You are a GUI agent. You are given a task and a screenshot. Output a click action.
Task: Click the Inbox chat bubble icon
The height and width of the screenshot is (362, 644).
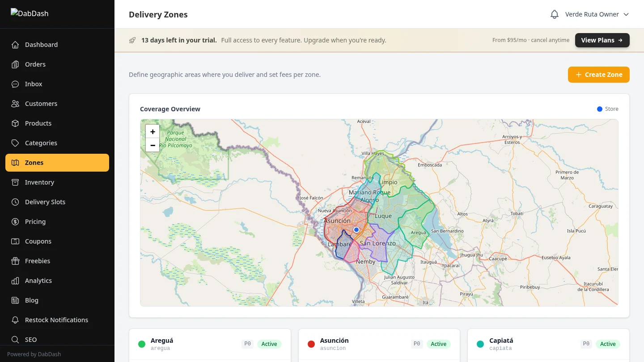16,84
